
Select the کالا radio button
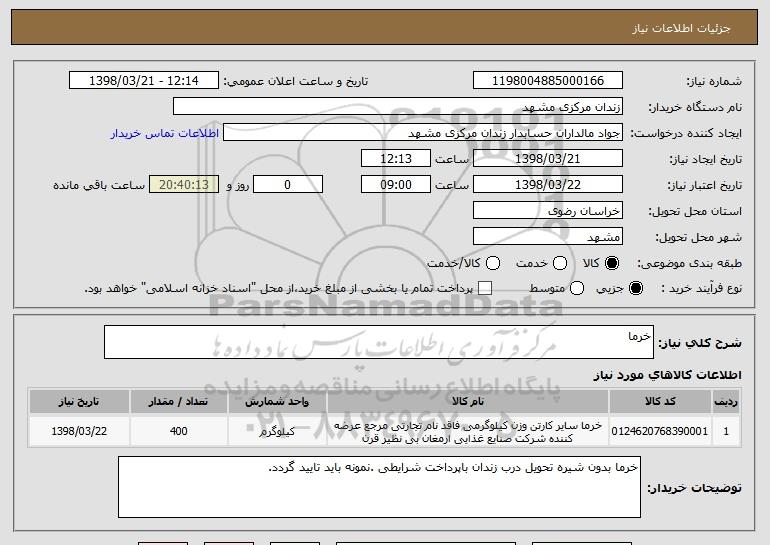612,263
